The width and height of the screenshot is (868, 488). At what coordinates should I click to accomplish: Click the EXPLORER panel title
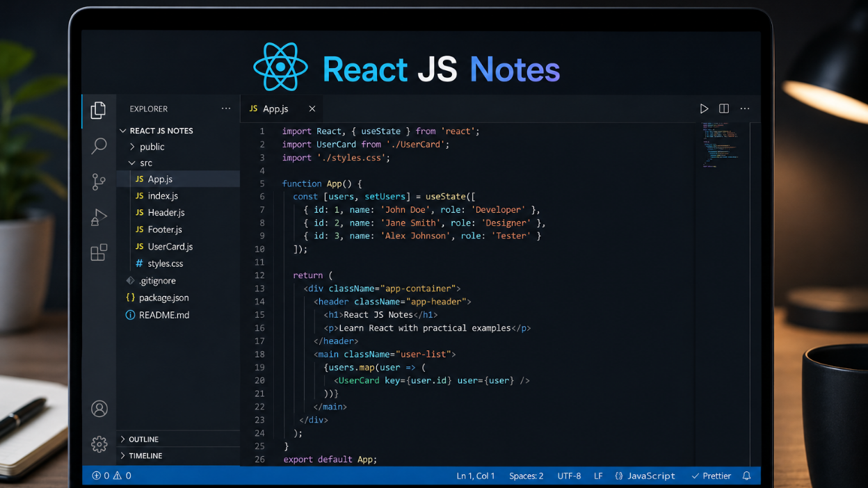(x=149, y=109)
